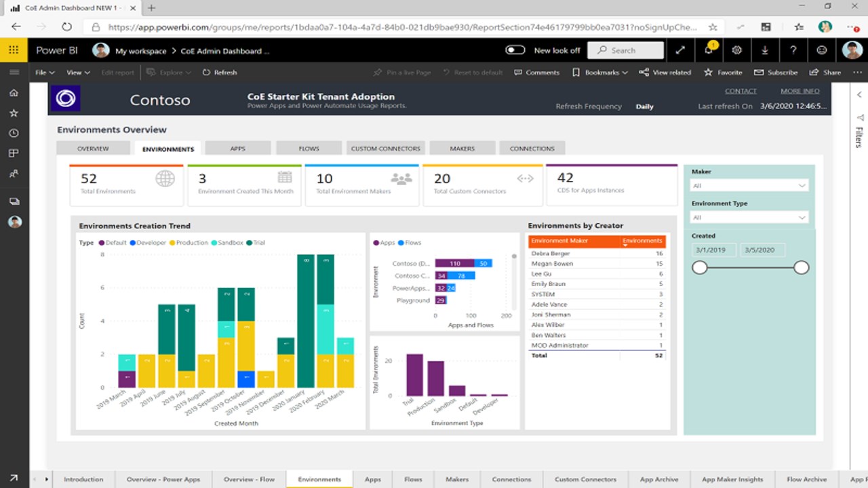Click the Environments column header
Screen dimensions: 868x488
click(642, 241)
